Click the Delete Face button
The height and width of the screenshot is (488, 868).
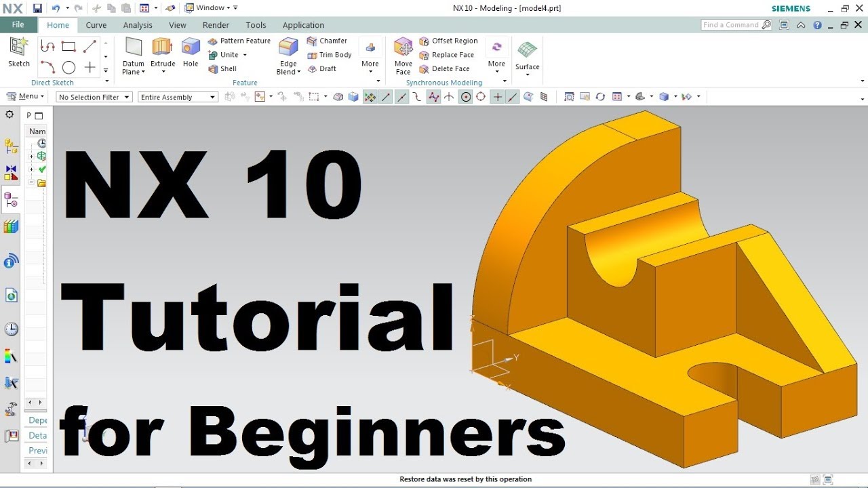pyautogui.click(x=444, y=69)
